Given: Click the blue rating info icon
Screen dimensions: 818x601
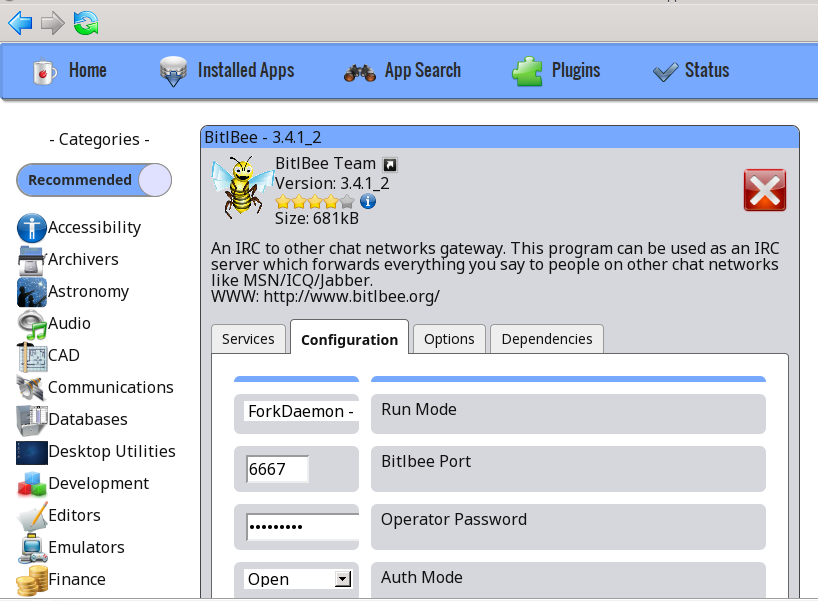Looking at the screenshot, I should (x=368, y=201).
